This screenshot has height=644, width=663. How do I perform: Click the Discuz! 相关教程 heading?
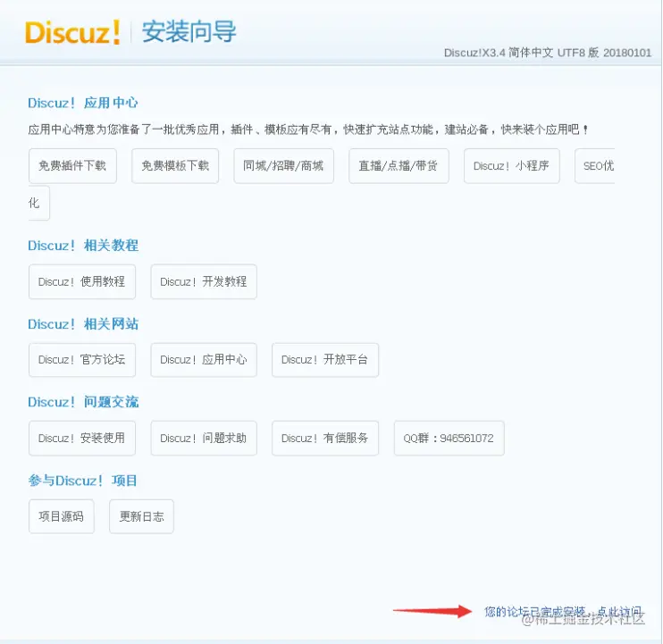point(83,246)
